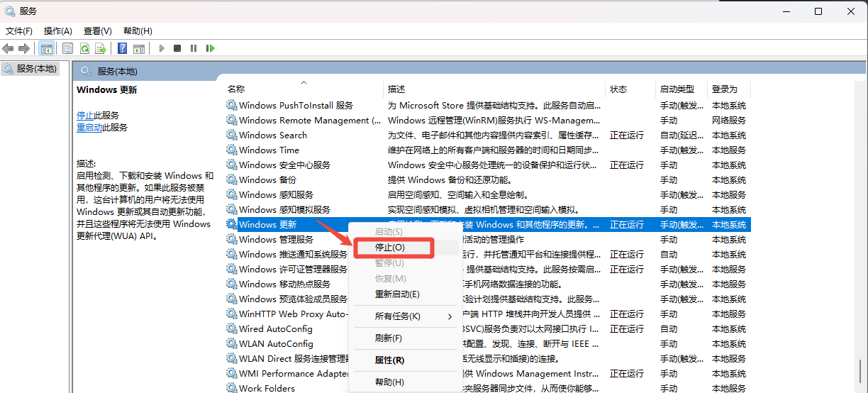Click the gear icon beside WLAN AutoConfig
The height and width of the screenshot is (393, 868).
coord(232,343)
